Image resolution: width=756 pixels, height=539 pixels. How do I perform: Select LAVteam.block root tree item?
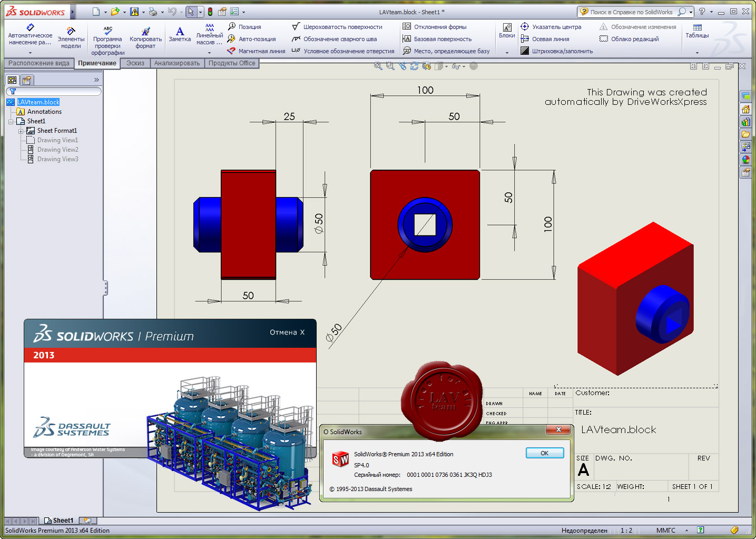(38, 102)
